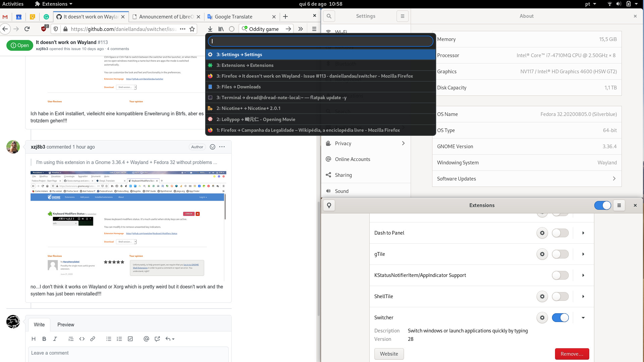Expand ShellTile details arrow

(583, 296)
